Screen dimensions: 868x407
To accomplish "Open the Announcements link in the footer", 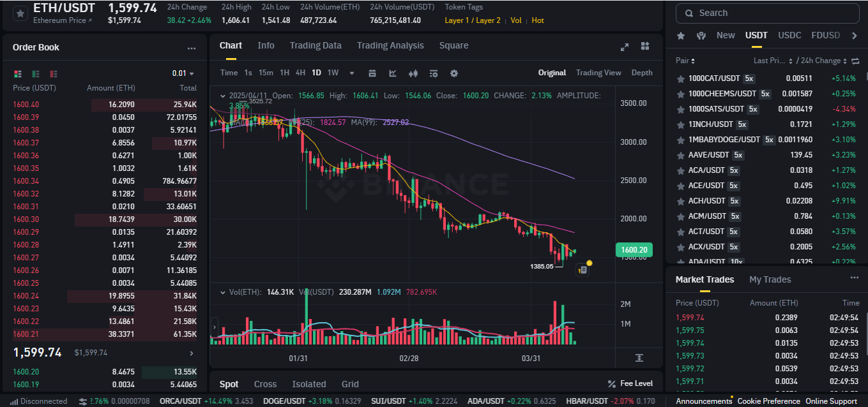I will 704,401.
